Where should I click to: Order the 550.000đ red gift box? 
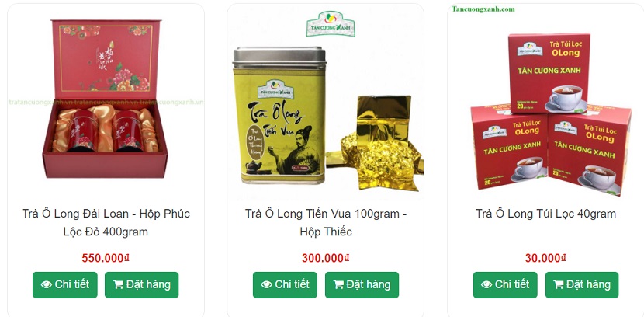point(142,285)
